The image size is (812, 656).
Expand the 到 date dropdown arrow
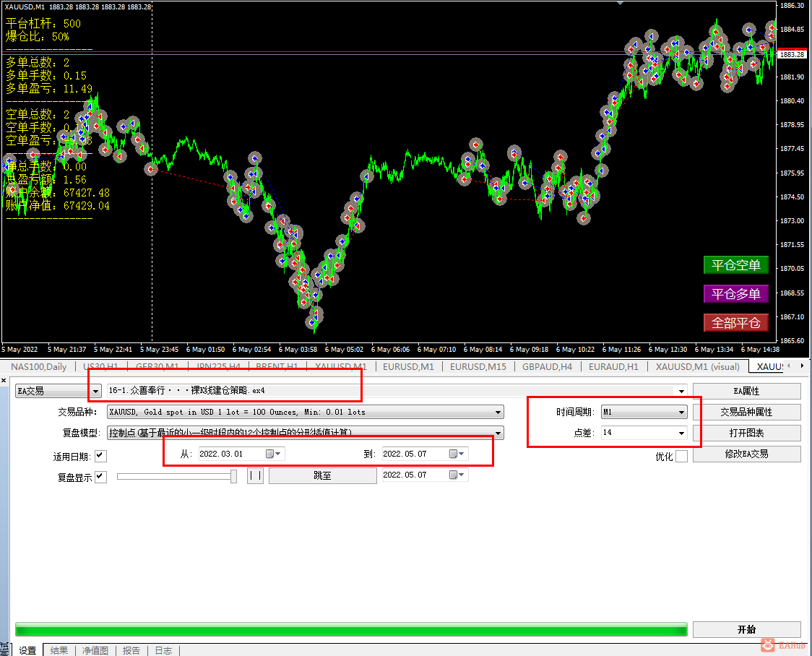pos(462,454)
